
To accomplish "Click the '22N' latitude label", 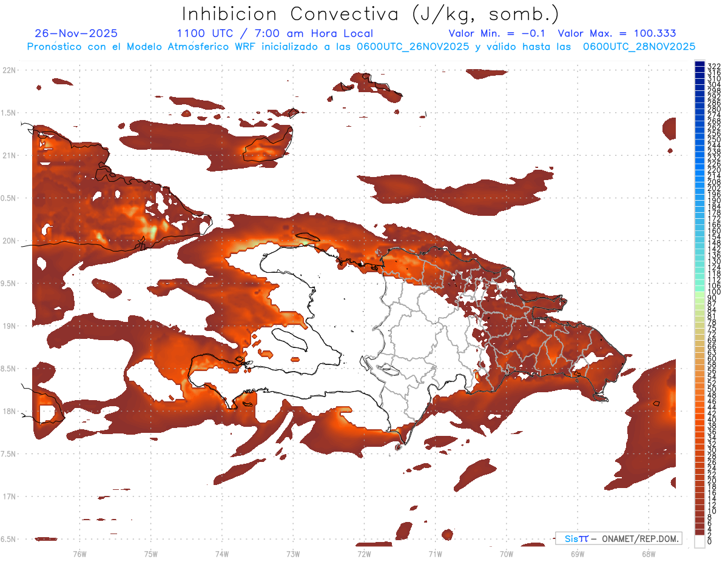I will [x=9, y=70].
